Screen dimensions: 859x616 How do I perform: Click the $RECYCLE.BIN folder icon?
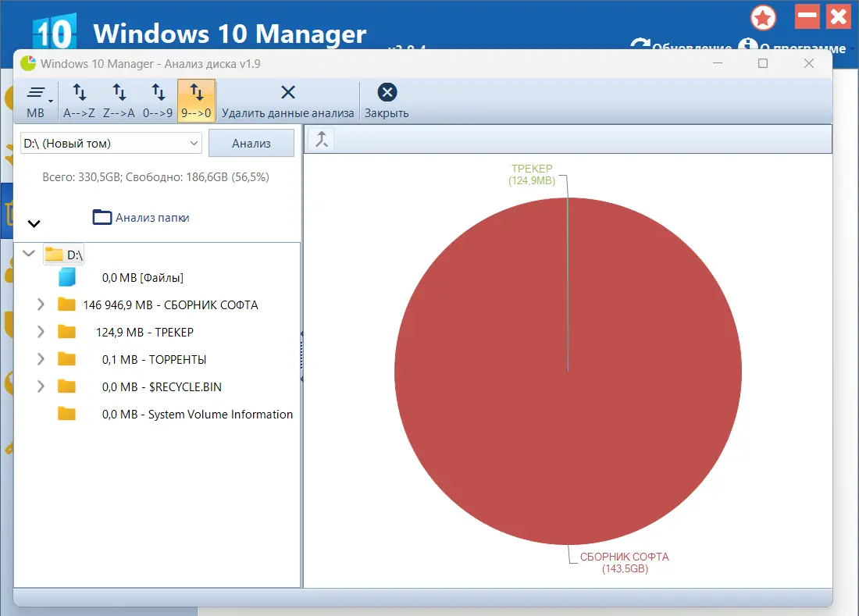(x=66, y=386)
